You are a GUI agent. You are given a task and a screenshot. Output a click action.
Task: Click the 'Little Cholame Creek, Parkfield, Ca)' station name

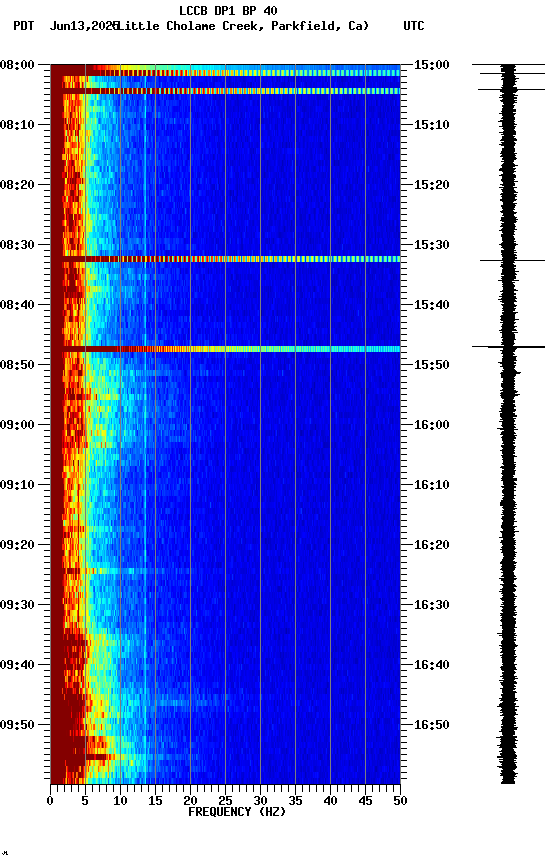[243, 26]
